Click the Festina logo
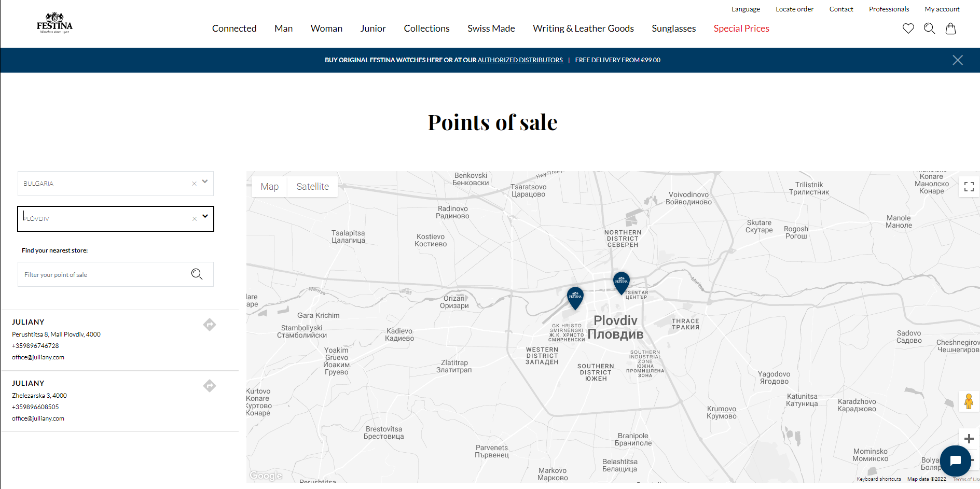Viewport: 980px width, 489px height. [54, 24]
